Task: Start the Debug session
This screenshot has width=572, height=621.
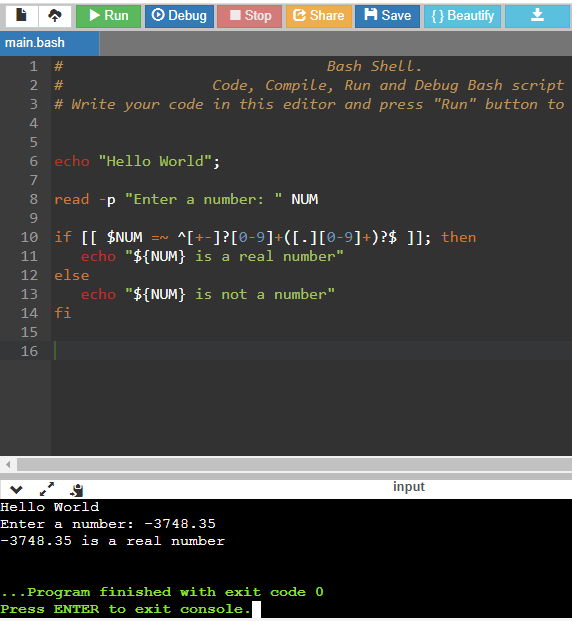Action: (x=179, y=16)
